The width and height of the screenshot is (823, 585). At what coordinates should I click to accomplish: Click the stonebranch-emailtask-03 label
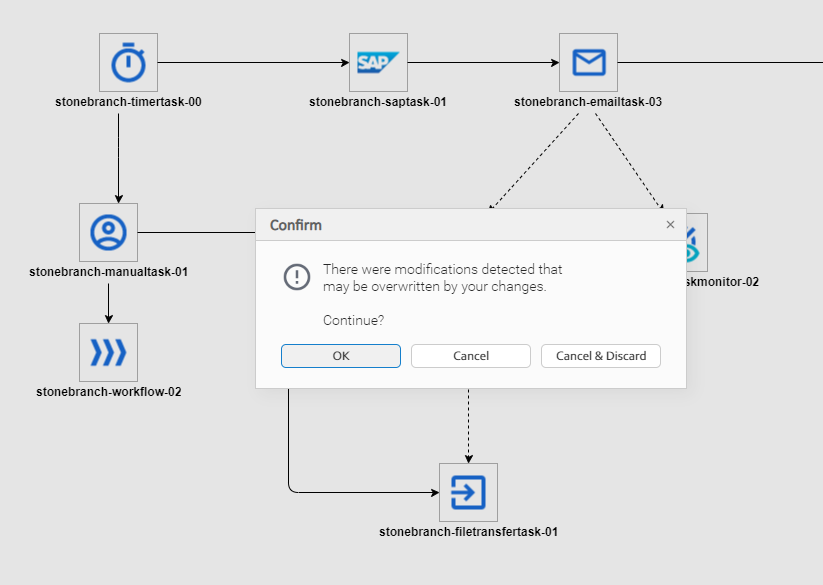pyautogui.click(x=588, y=102)
